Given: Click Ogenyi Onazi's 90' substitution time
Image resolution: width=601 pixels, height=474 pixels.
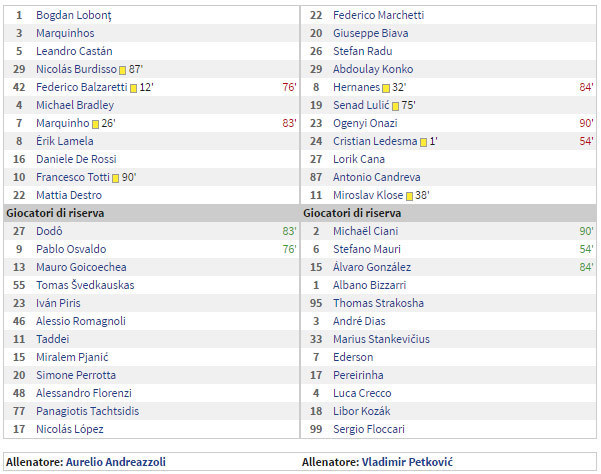Looking at the screenshot, I should pyautogui.click(x=586, y=124).
